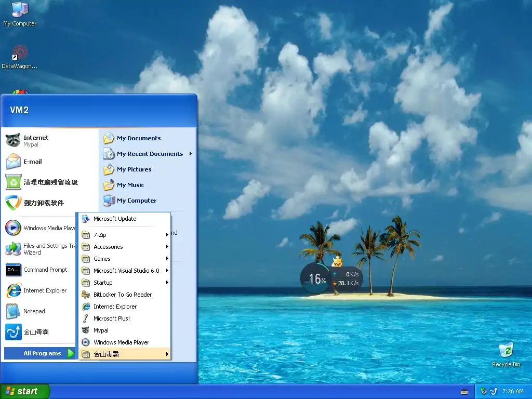The image size is (532, 399).
Task: Open Windows Media Player in programs list
Action: click(x=125, y=342)
